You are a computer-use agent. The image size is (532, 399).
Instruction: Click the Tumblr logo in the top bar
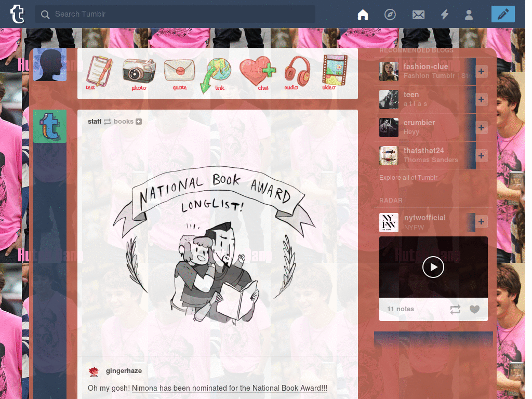[17, 14]
